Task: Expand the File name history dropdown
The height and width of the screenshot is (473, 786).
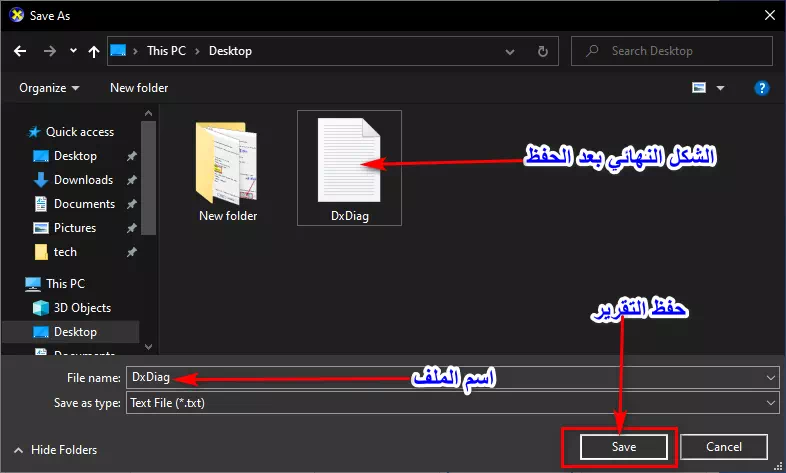Action: [769, 378]
